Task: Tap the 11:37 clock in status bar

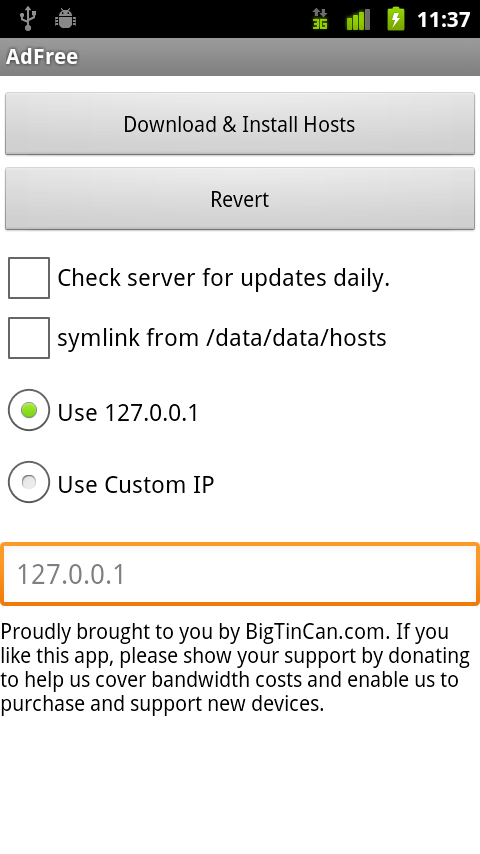Action: coord(443,20)
